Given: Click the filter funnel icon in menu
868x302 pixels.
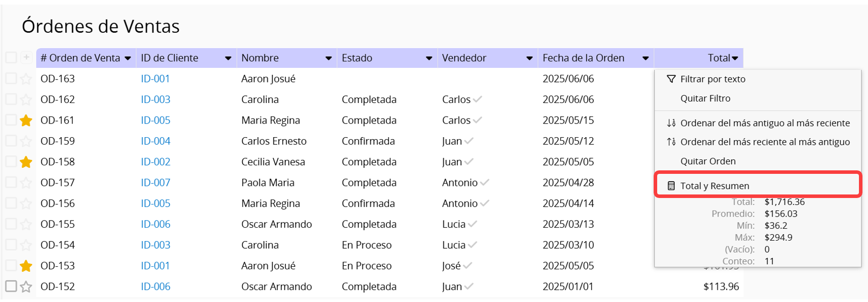Looking at the screenshot, I should point(671,79).
